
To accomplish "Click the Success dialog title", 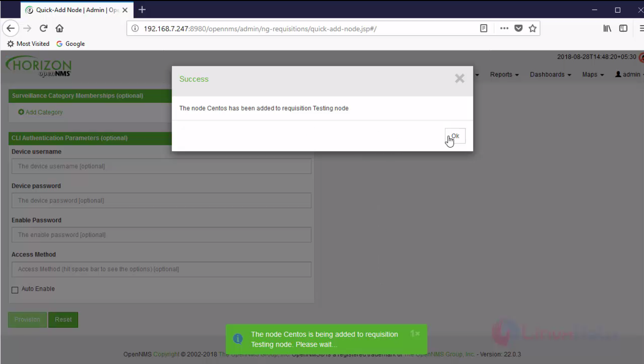I will pyautogui.click(x=194, y=79).
